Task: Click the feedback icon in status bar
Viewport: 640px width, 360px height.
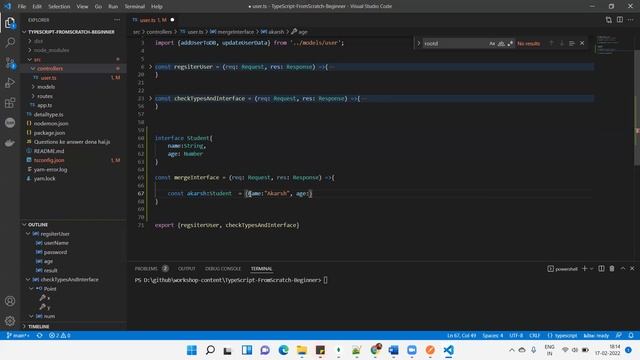Action: pyautogui.click(x=619, y=335)
